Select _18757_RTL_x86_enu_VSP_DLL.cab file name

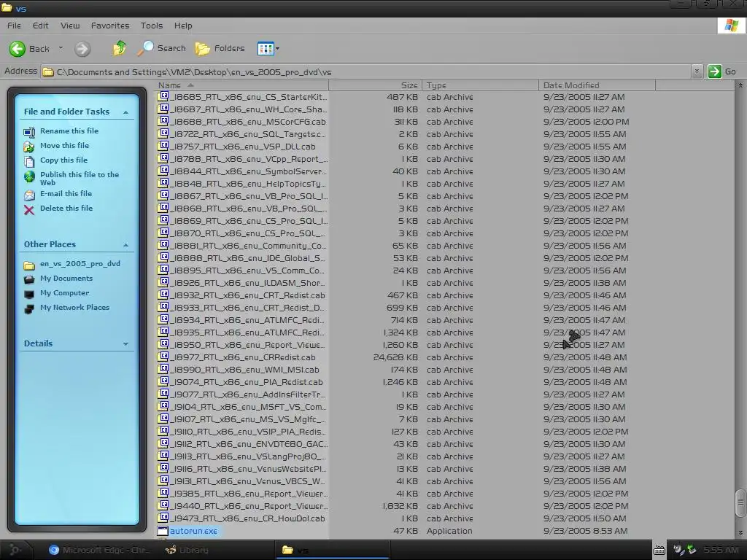242,147
